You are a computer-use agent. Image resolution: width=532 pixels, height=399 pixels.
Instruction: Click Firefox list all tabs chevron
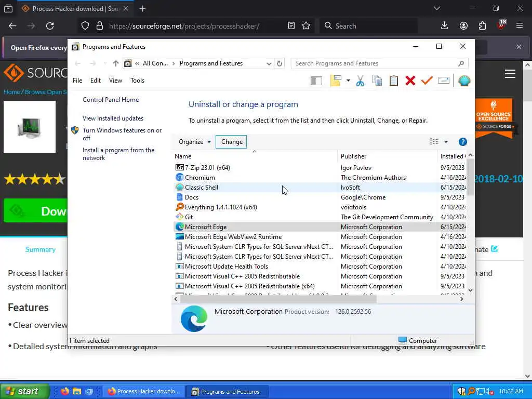(436, 8)
